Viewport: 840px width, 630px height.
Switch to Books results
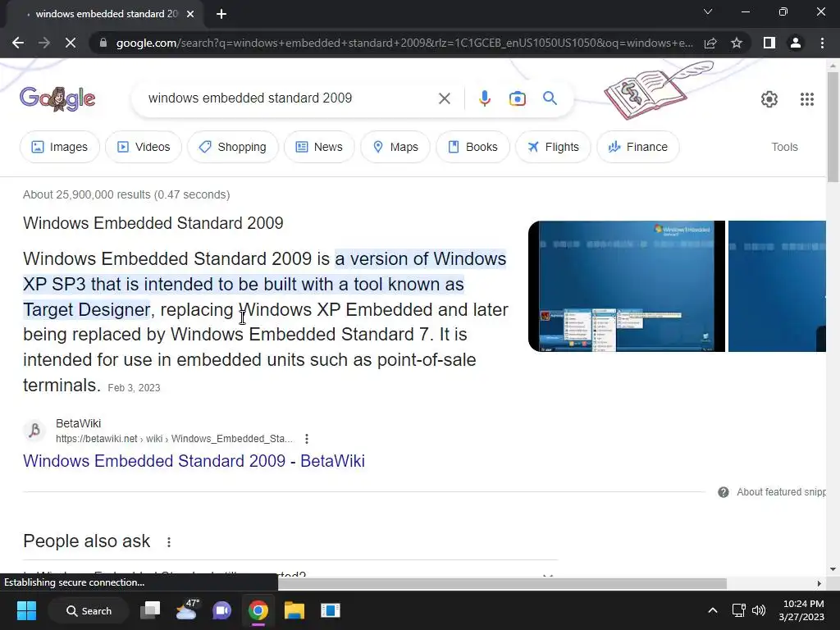point(472,147)
